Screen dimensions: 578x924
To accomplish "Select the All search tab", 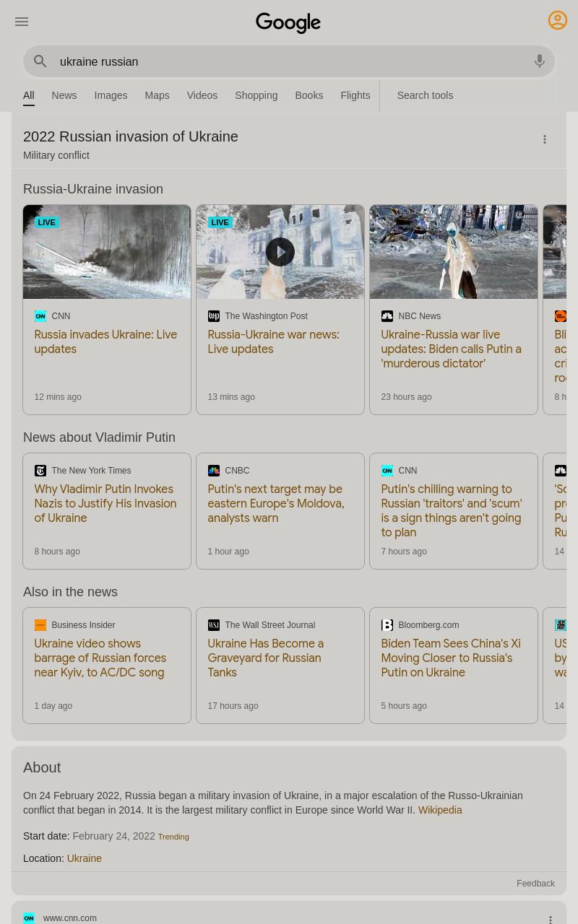I will [28, 95].
